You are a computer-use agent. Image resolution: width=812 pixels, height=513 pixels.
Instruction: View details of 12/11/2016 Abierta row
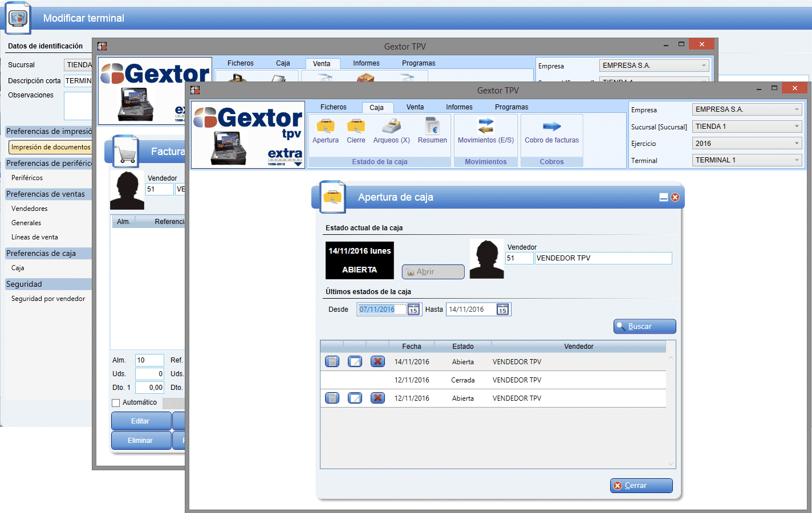pos(332,398)
